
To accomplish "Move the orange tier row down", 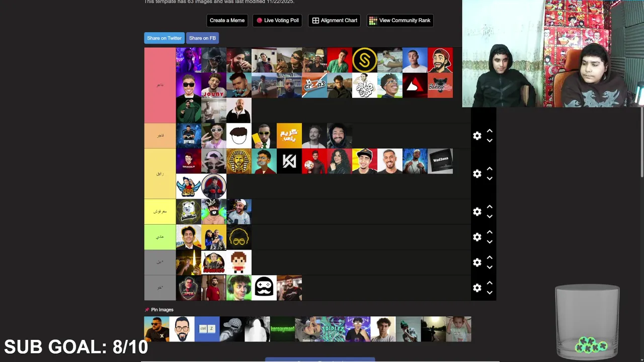I will coord(490,141).
